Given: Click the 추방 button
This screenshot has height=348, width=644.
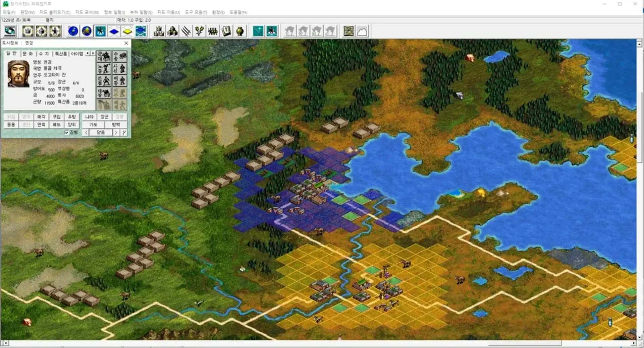Looking at the screenshot, I should [72, 117].
